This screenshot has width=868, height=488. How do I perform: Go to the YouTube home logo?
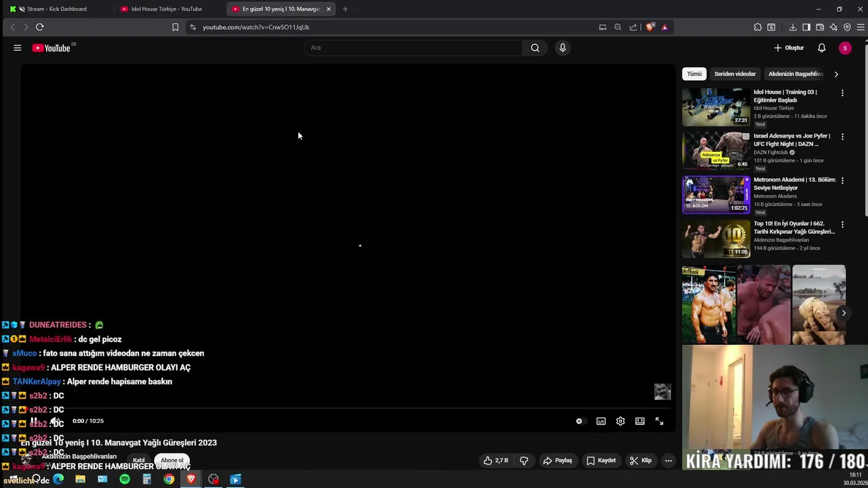tap(52, 47)
